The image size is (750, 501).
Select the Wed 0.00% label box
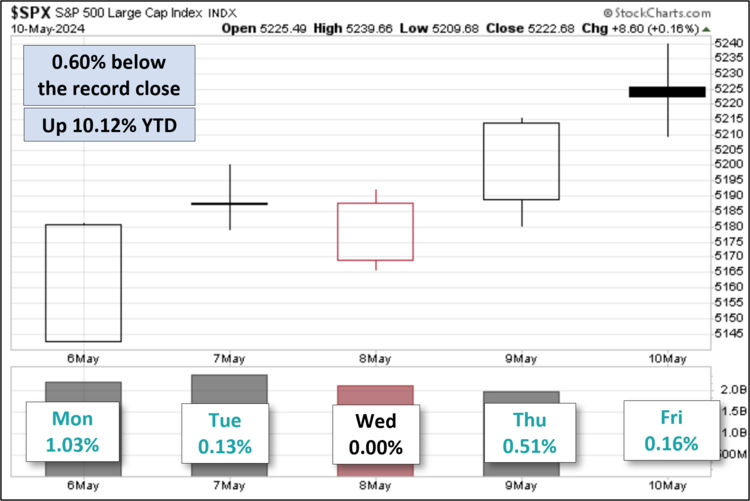pyautogui.click(x=374, y=433)
